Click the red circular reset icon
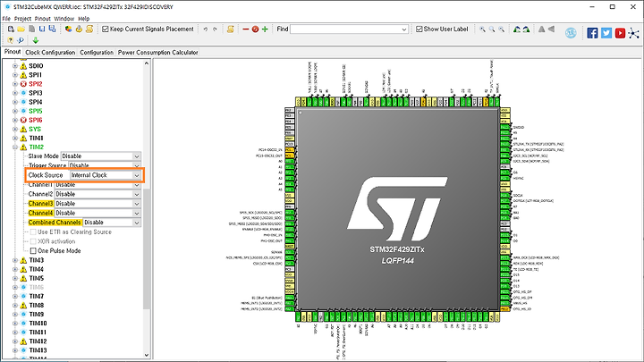 click(x=255, y=29)
